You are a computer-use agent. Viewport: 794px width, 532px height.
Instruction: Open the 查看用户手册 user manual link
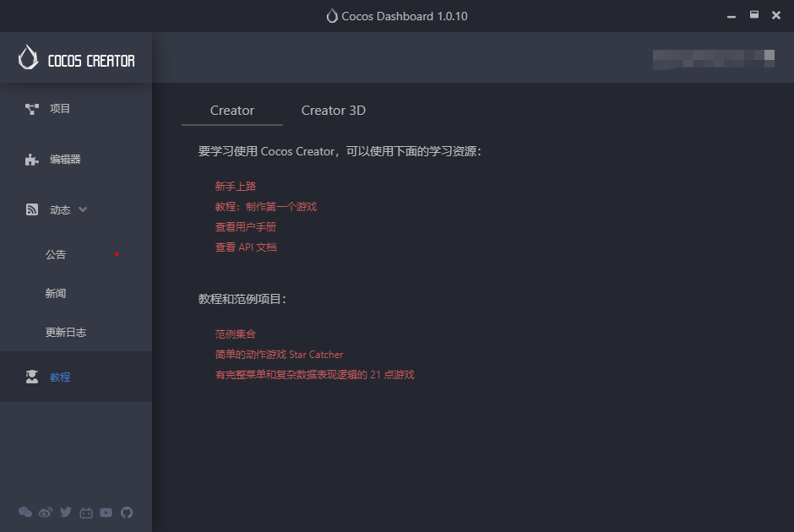coord(246,227)
